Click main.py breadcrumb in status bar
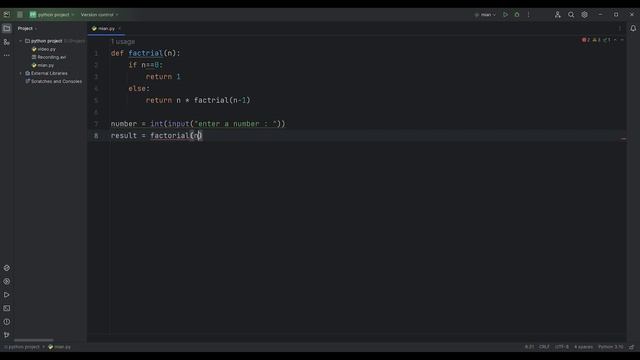This screenshot has width=640, height=360. (x=60, y=347)
